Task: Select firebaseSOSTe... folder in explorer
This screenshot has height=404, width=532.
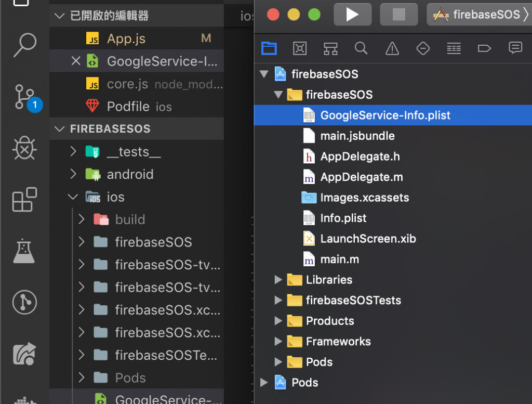Action: pyautogui.click(x=137, y=355)
